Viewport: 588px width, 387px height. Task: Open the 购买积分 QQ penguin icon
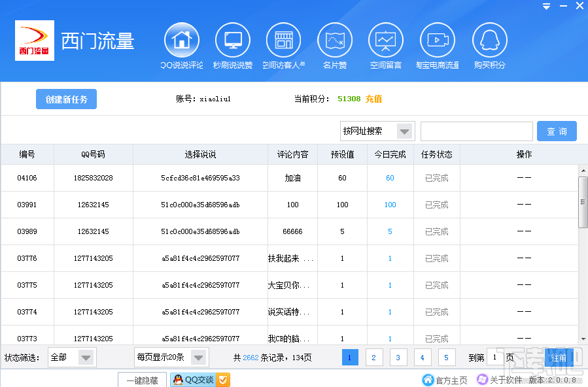pos(489,40)
